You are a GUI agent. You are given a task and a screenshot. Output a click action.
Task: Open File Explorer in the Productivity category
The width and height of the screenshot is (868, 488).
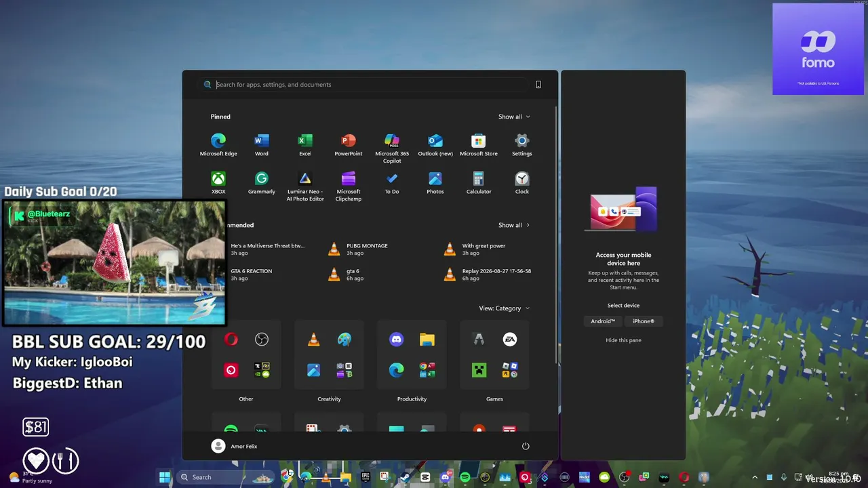pyautogui.click(x=427, y=340)
